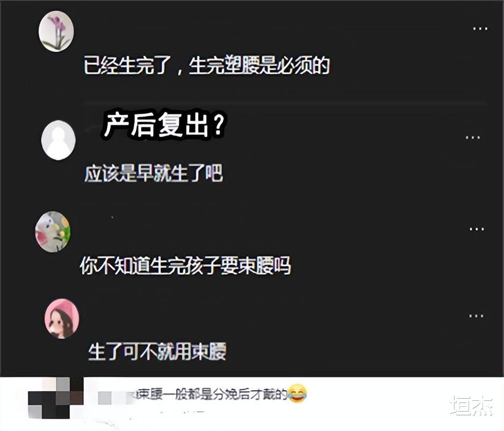Select comment 已经生完了，生完塑腰是必须的
Image resolution: width=504 pixels, height=431 pixels.
(x=207, y=66)
